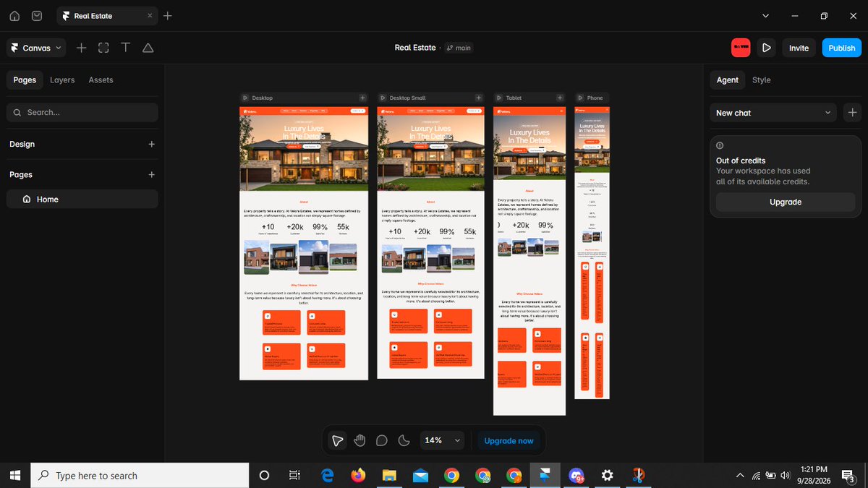
Task: Select the Agent tab
Action: click(x=728, y=80)
